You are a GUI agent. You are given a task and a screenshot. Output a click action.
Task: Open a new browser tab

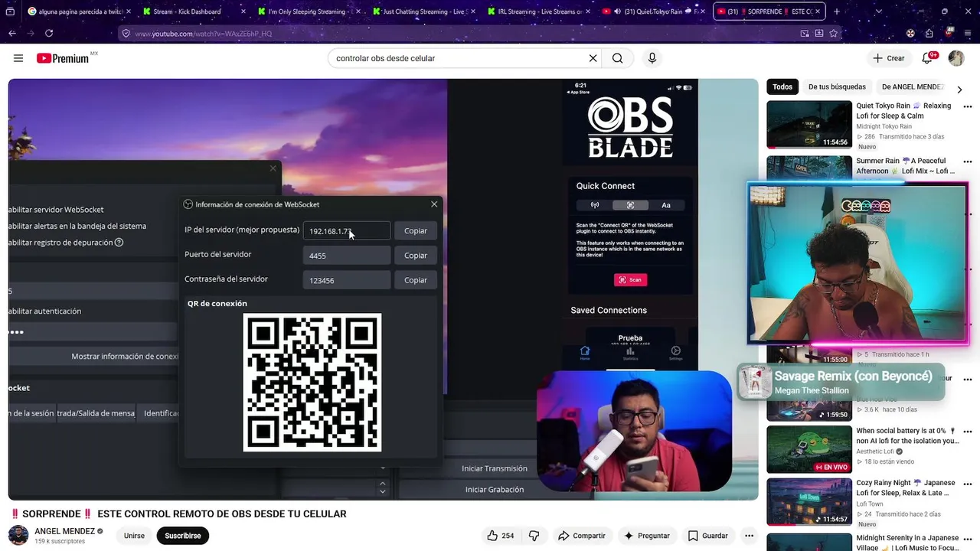click(x=837, y=11)
